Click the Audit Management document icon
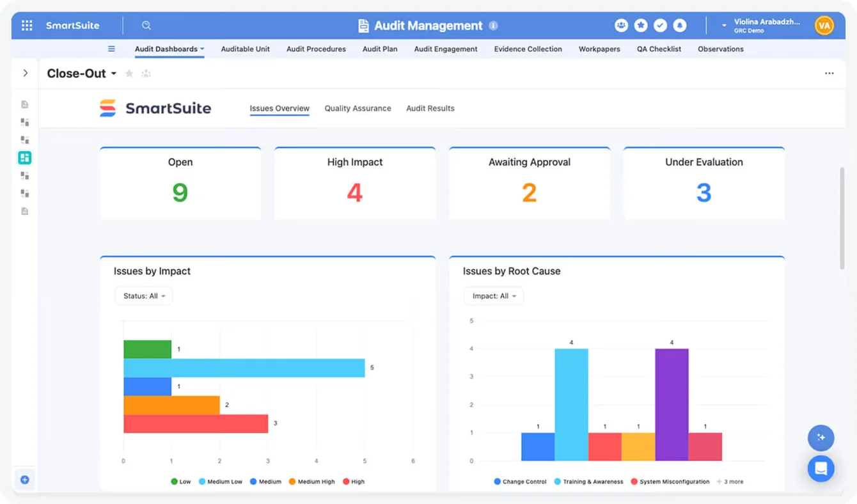 [363, 26]
